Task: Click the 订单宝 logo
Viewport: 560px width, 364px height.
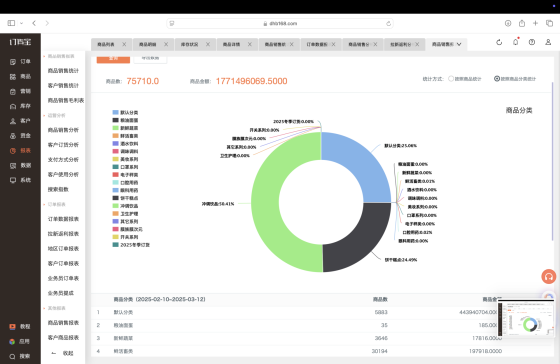Action: pyautogui.click(x=20, y=42)
